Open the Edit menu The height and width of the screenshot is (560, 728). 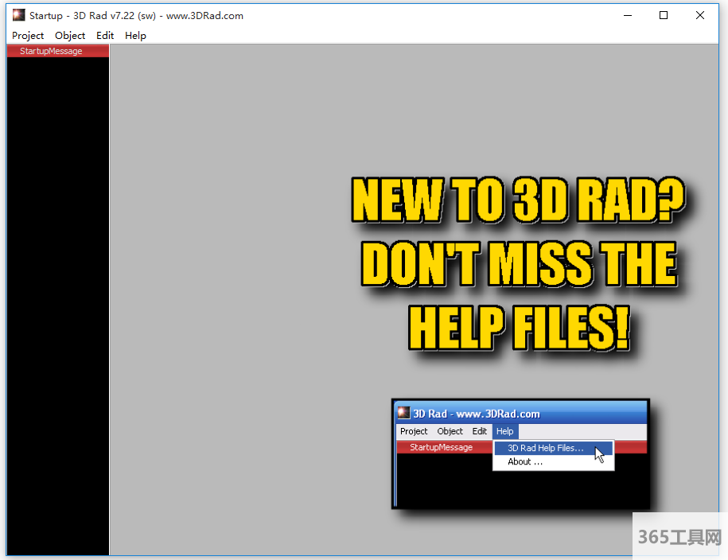coord(105,35)
